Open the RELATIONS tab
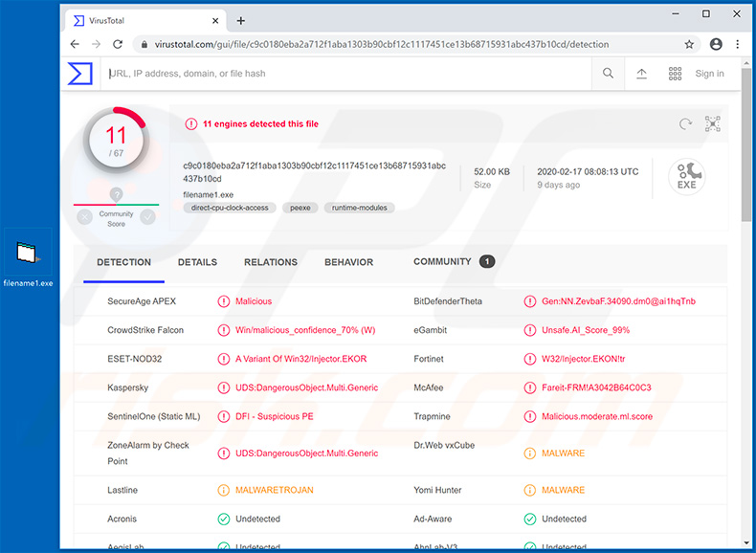This screenshot has width=756, height=553. [x=271, y=262]
